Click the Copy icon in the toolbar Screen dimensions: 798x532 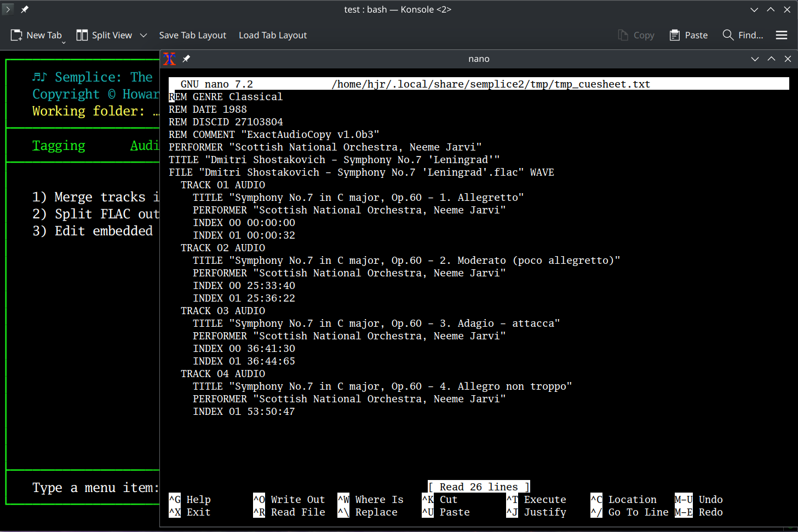point(623,34)
